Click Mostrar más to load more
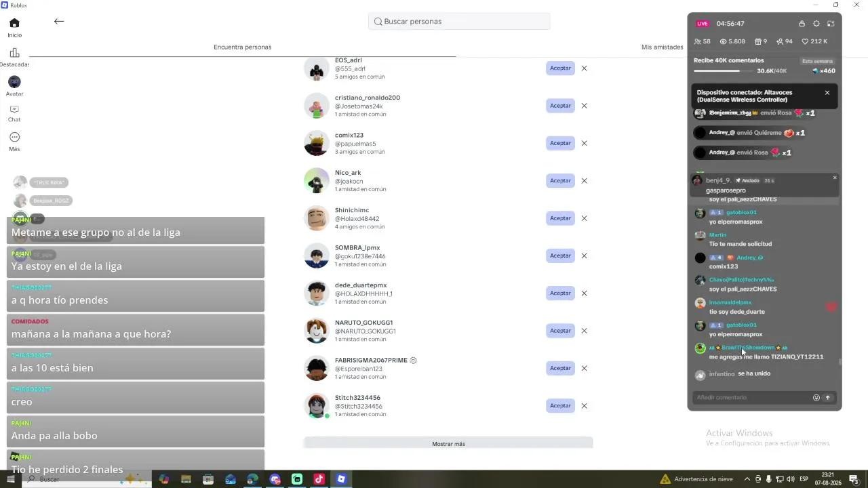The width and height of the screenshot is (868, 488). pos(448,444)
